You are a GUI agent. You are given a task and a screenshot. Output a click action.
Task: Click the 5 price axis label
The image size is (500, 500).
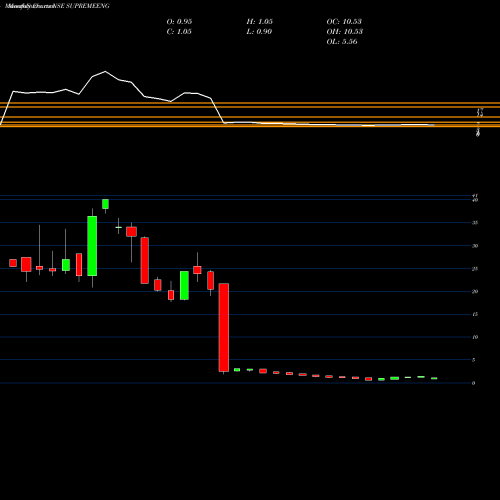[474, 360]
